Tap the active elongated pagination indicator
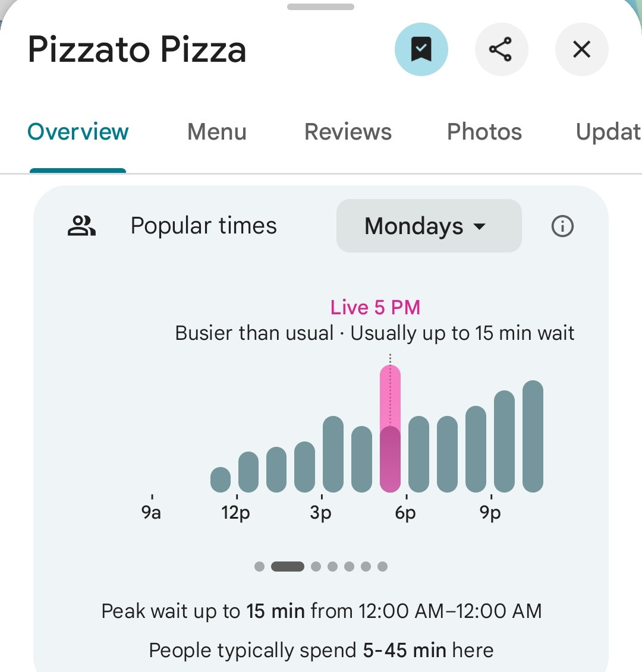The height and width of the screenshot is (672, 642). click(288, 566)
